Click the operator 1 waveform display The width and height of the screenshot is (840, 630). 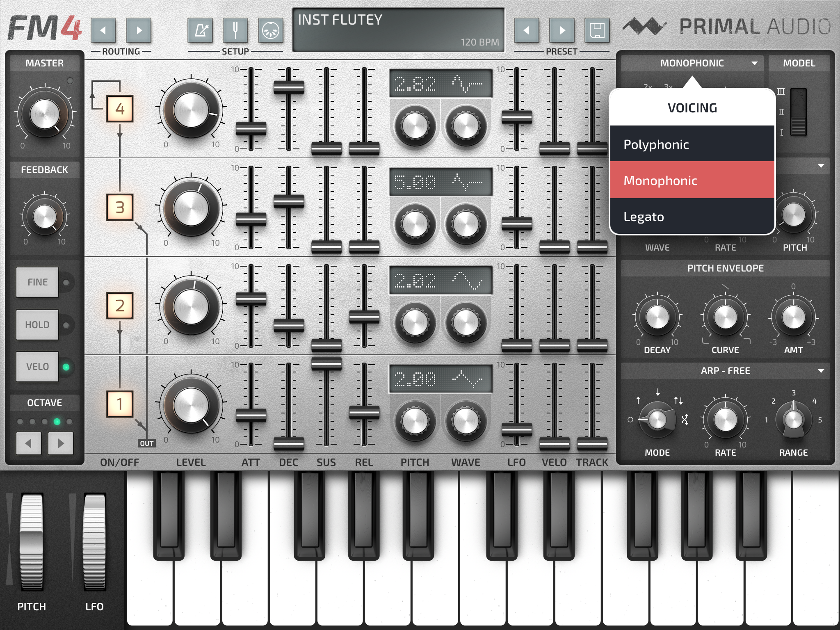[441, 379]
